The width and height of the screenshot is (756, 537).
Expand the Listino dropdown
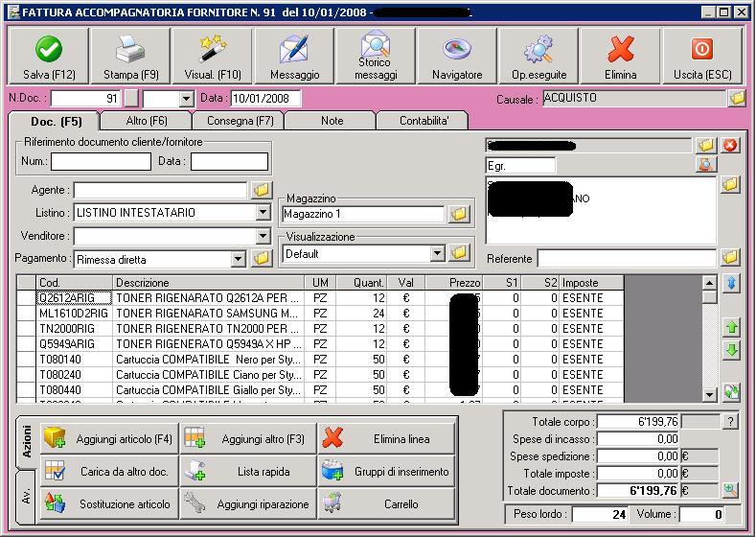[263, 212]
